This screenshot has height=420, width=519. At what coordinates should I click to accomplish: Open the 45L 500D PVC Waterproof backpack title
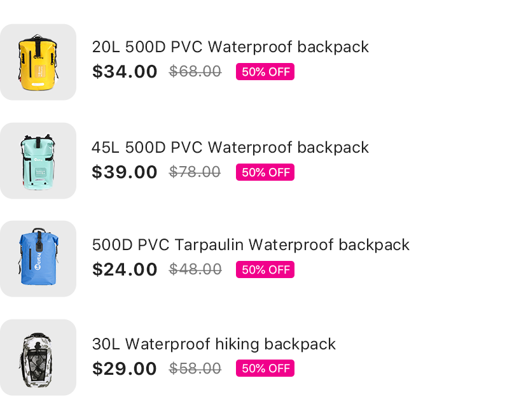[230, 148]
